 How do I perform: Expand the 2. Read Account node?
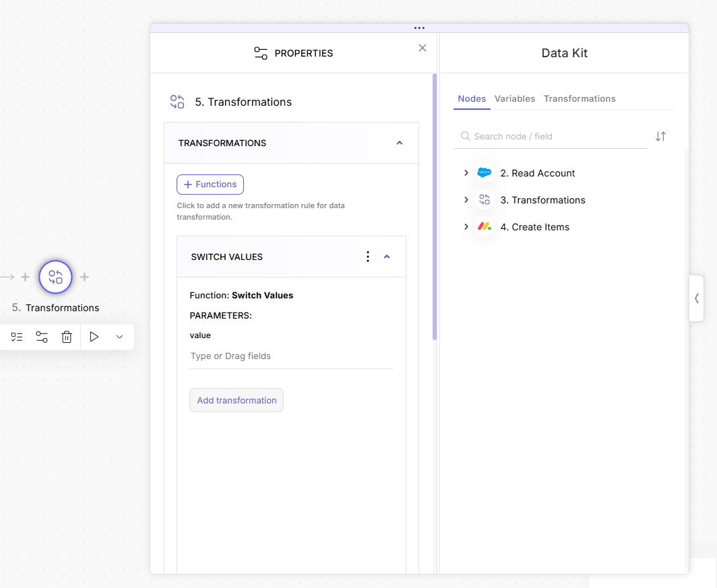[x=466, y=172]
